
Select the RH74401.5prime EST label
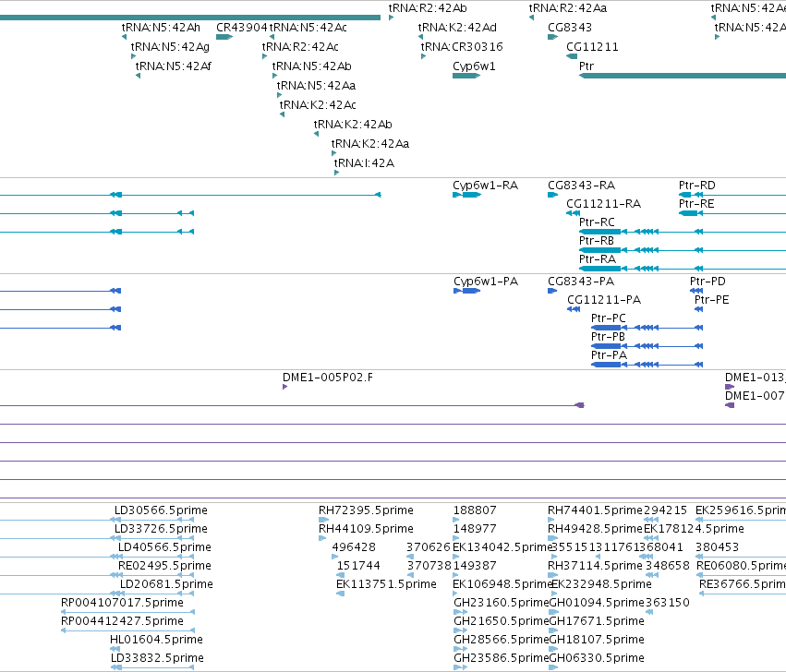595,510
